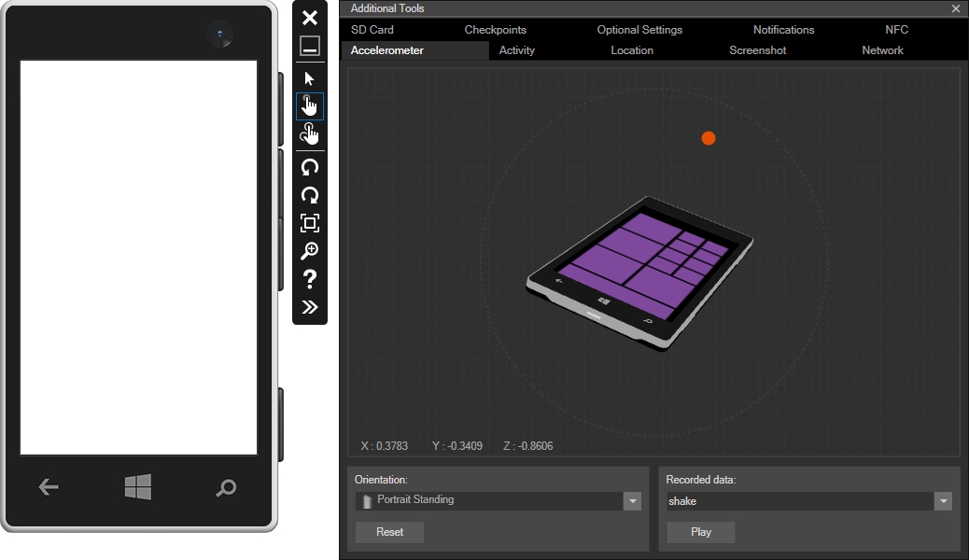The image size is (969, 560).
Task: Switch to the Network tab
Action: tap(882, 50)
